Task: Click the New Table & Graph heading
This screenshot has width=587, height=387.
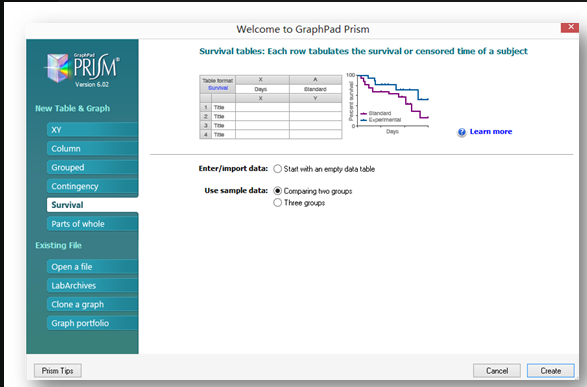Action: click(73, 109)
